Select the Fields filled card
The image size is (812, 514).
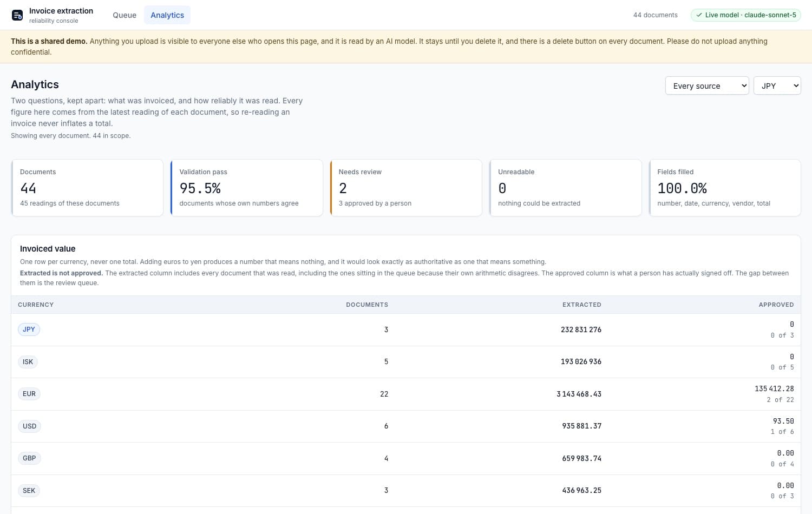(724, 188)
